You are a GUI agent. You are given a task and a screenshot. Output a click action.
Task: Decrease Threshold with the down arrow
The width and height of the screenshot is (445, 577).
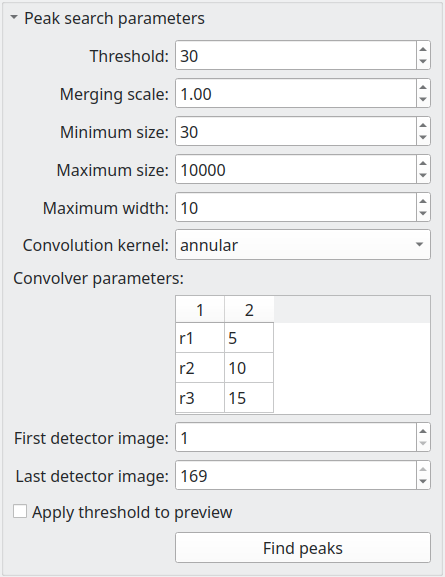423,62
